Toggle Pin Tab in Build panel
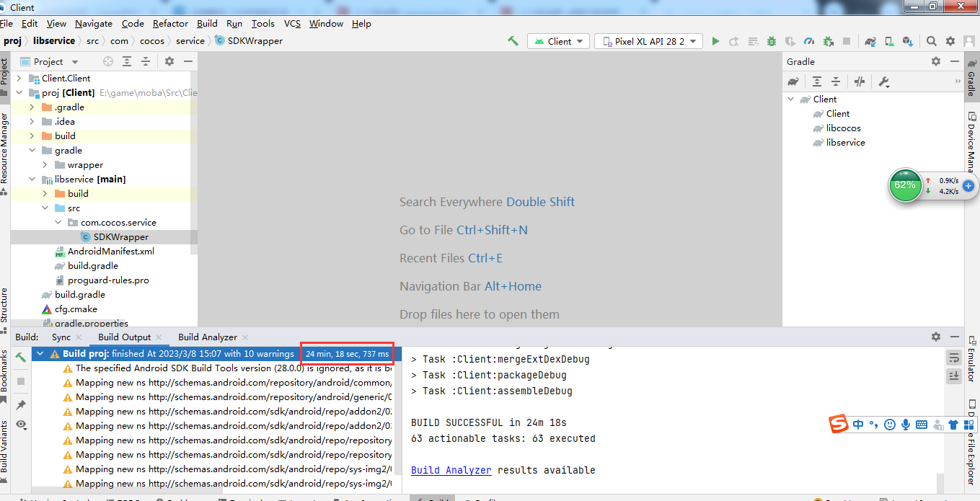 (21, 405)
